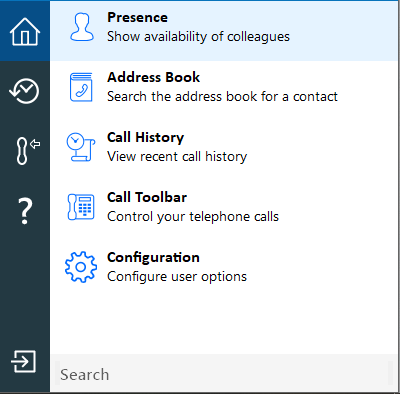Click 'Show availability of colleagues' text
400x394 pixels.
tap(198, 37)
